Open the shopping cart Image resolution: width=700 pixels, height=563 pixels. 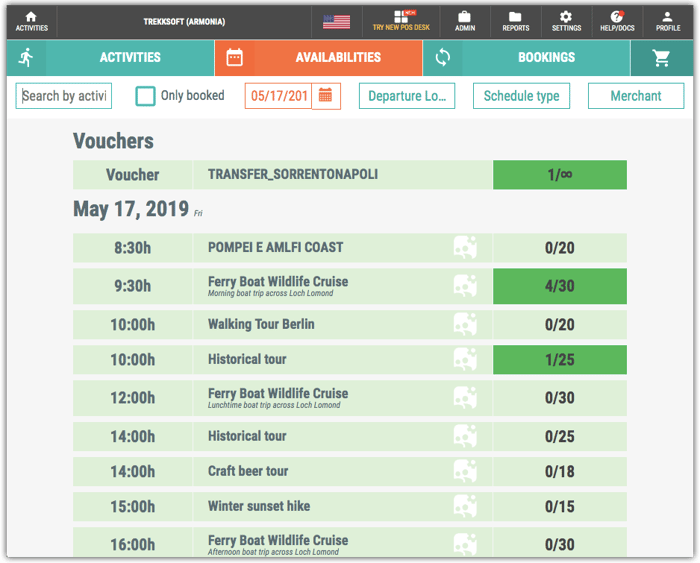point(661,58)
